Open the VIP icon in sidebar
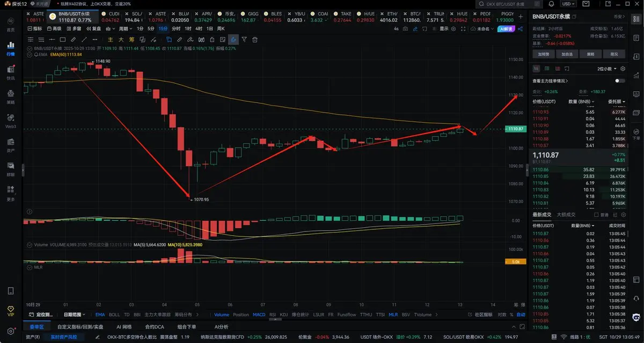 pos(11,311)
